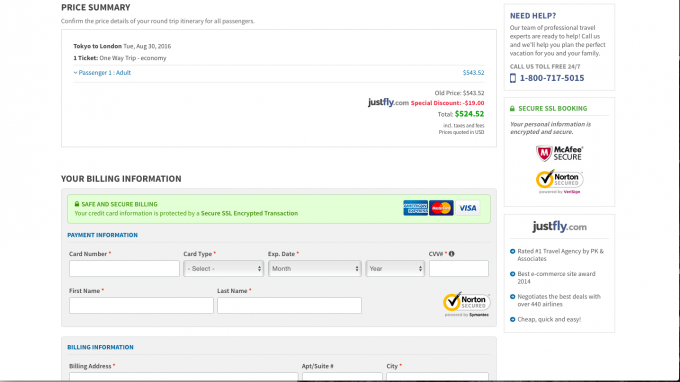
Task: Click the MasterCard logo icon
Action: pos(441,208)
